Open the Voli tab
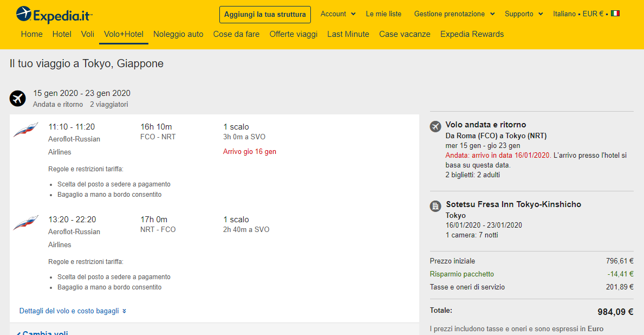Viewport: 644px width, 335px height. 88,34
